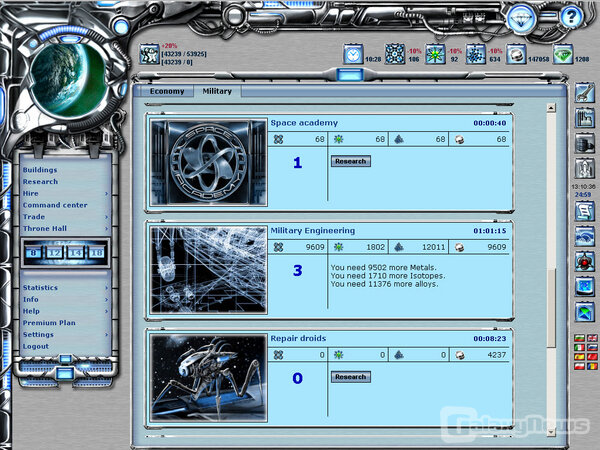This screenshot has height=450, width=600.
Task: Open the scroll document icon in right sidebar
Action: [x=585, y=211]
